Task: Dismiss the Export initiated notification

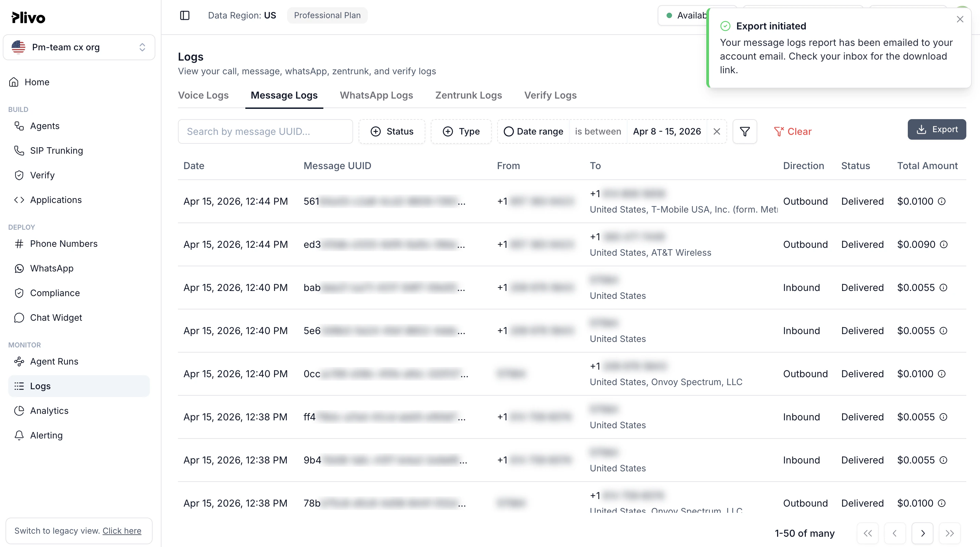Action: pyautogui.click(x=960, y=20)
